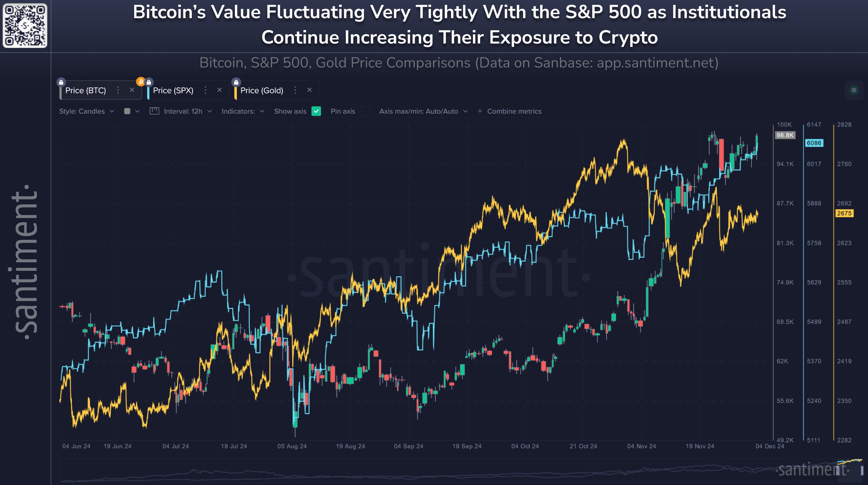Viewport: 868px width, 485px height.
Task: Click the green status dot icon at right
Action: tap(854, 90)
